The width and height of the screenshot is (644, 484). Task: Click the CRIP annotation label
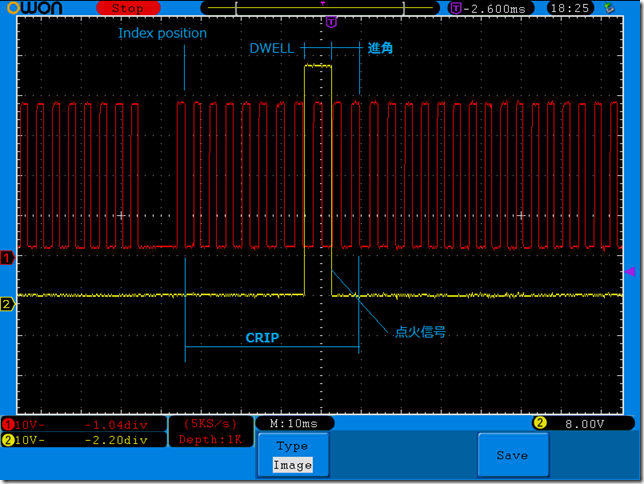[x=262, y=338]
